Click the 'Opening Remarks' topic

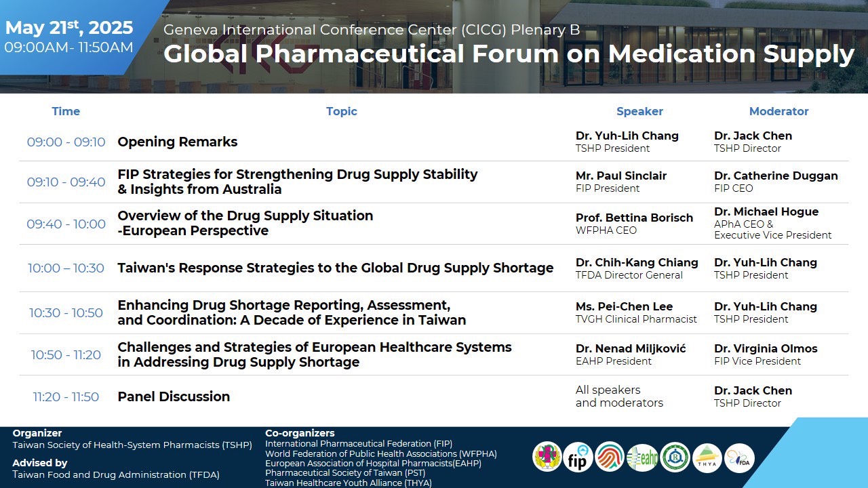pos(178,142)
